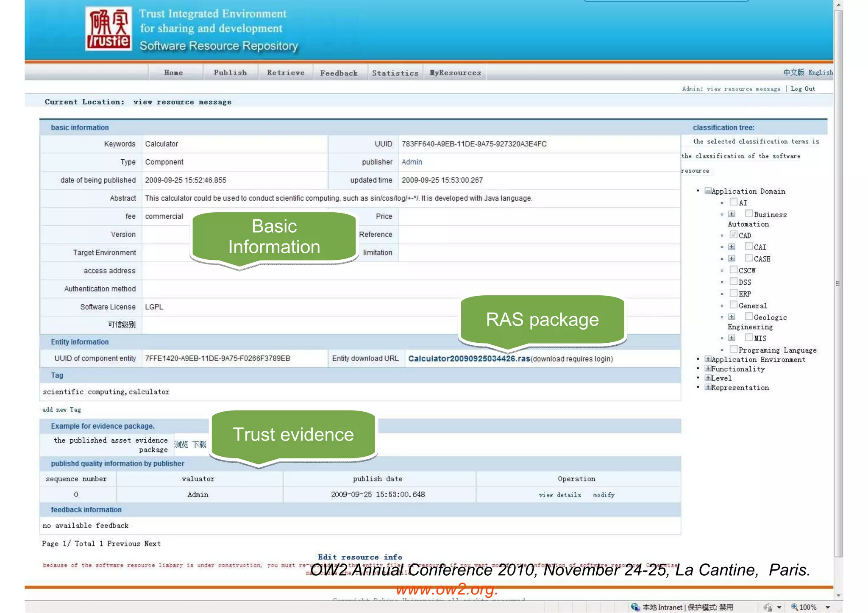The height and width of the screenshot is (613, 868).
Task: Go to Next feedback page
Action: click(152, 544)
